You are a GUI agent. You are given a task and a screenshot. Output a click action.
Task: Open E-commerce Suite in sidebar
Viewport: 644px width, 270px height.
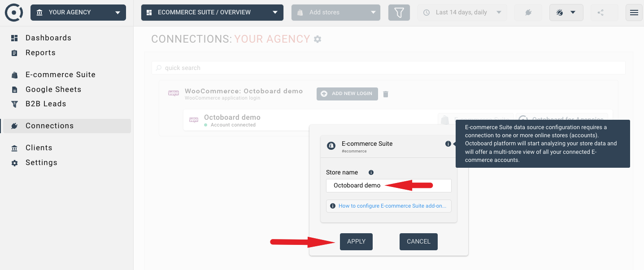(61, 75)
